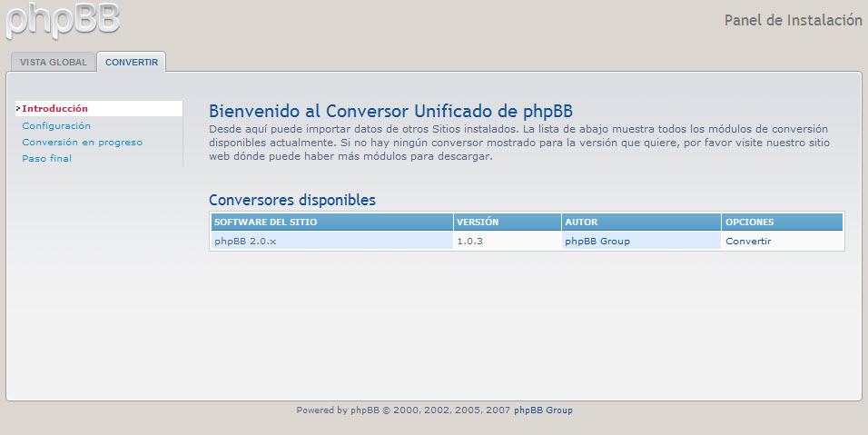Click the Panel de Instalación title

[793, 21]
